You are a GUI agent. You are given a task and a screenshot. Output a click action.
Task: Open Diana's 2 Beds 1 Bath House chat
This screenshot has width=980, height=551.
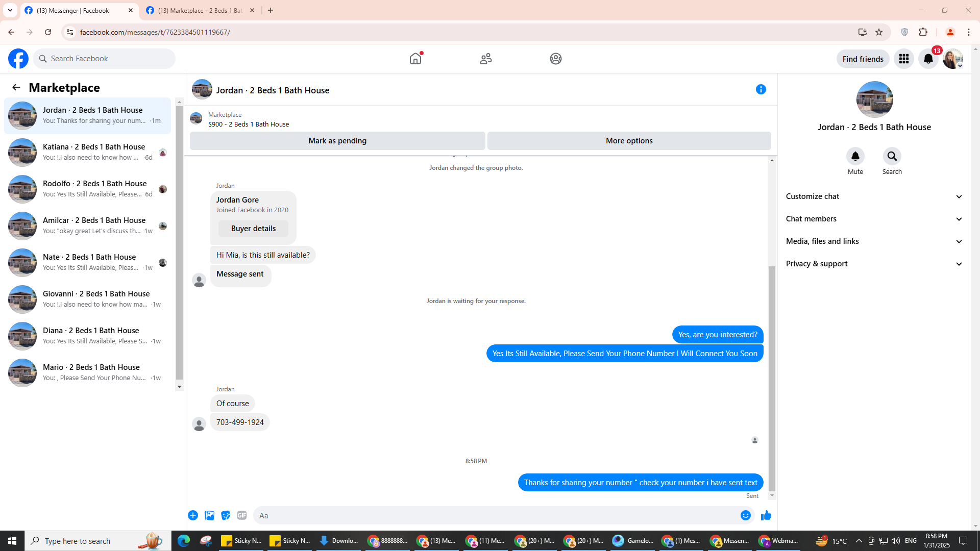[88, 336]
